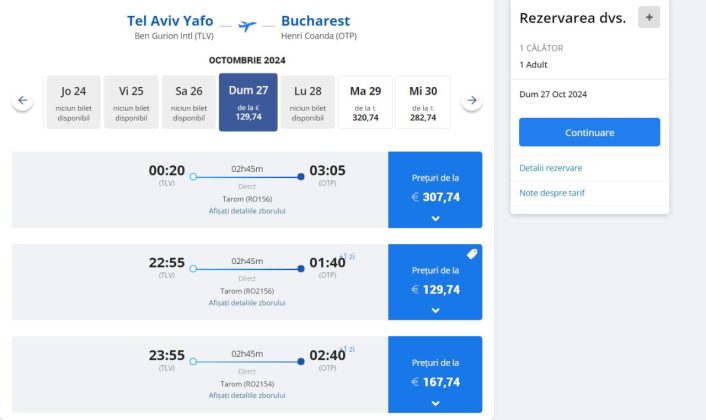Pick the Jo 24 date tab
This screenshot has height=420, width=706.
pos(73,103)
